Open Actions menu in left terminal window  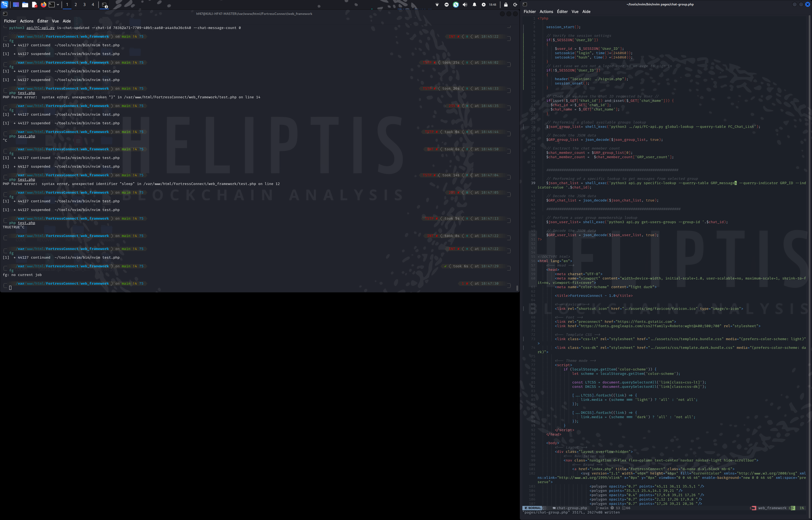[x=27, y=21]
